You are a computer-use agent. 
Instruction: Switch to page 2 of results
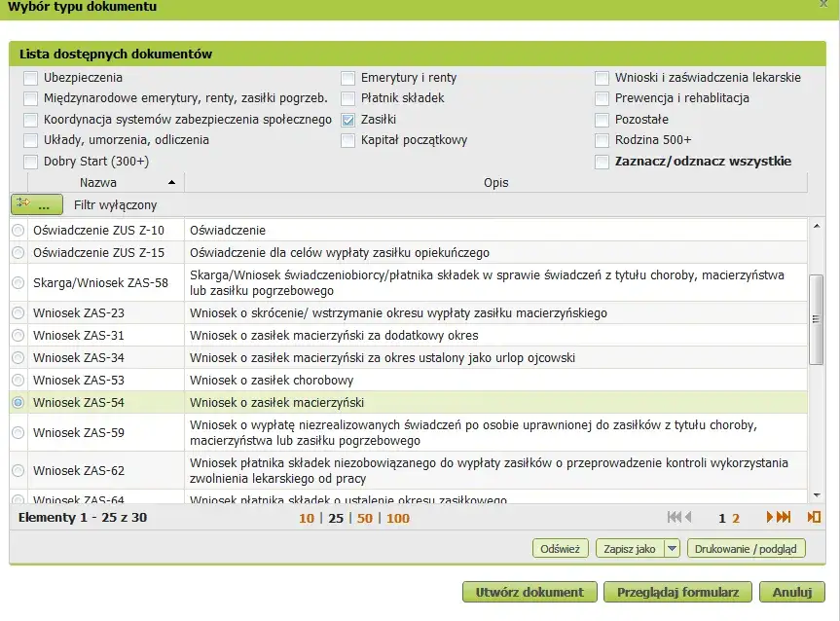tap(736, 518)
